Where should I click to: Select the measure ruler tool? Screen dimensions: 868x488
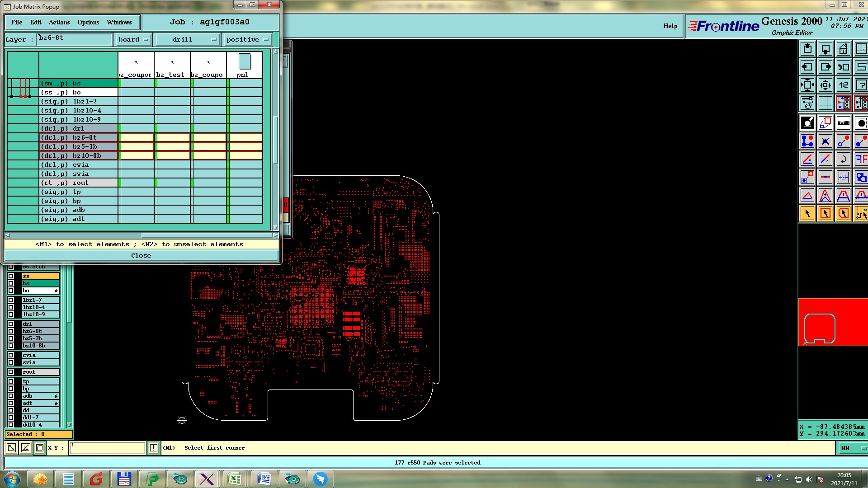(x=843, y=123)
